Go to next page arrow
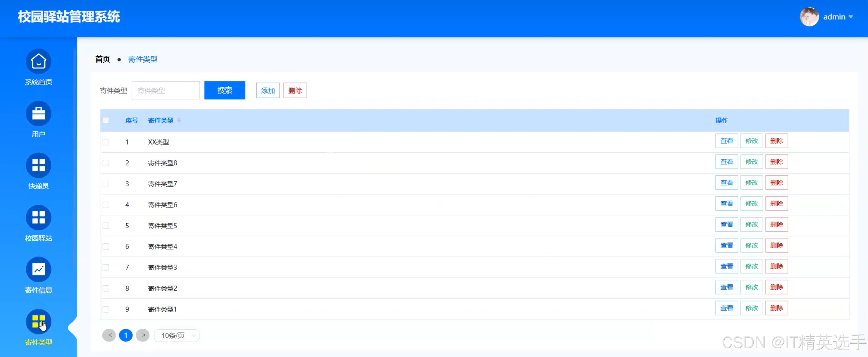The height and width of the screenshot is (357, 868). 143,336
